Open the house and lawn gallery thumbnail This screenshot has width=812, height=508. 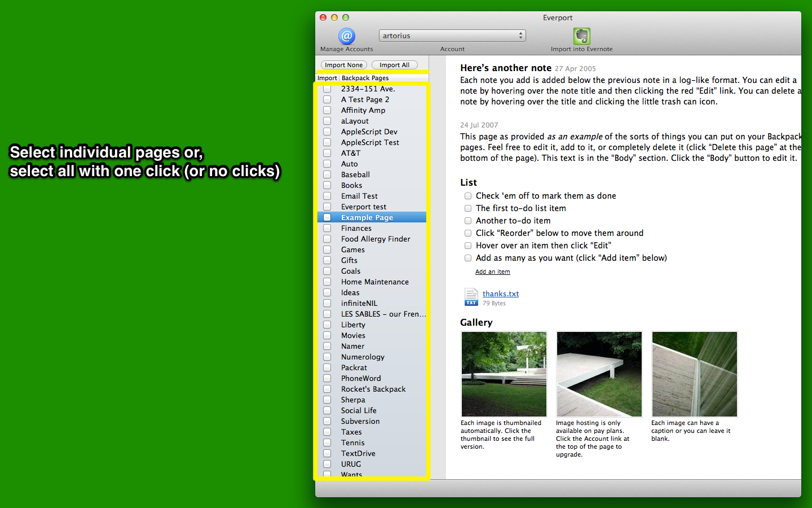504,374
